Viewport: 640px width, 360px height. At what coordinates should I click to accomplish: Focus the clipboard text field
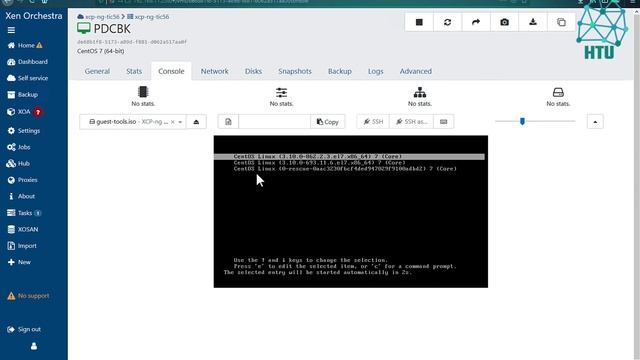pos(274,122)
